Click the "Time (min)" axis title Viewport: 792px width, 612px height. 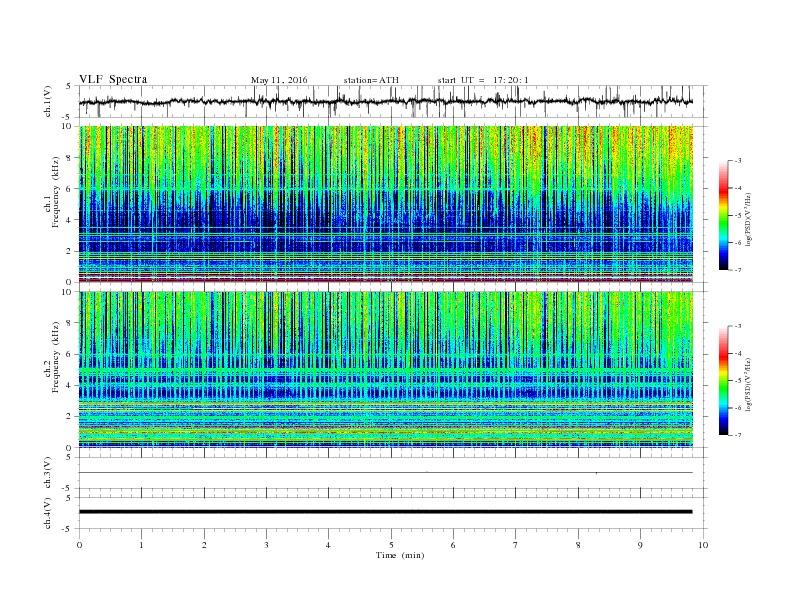pyautogui.click(x=400, y=555)
